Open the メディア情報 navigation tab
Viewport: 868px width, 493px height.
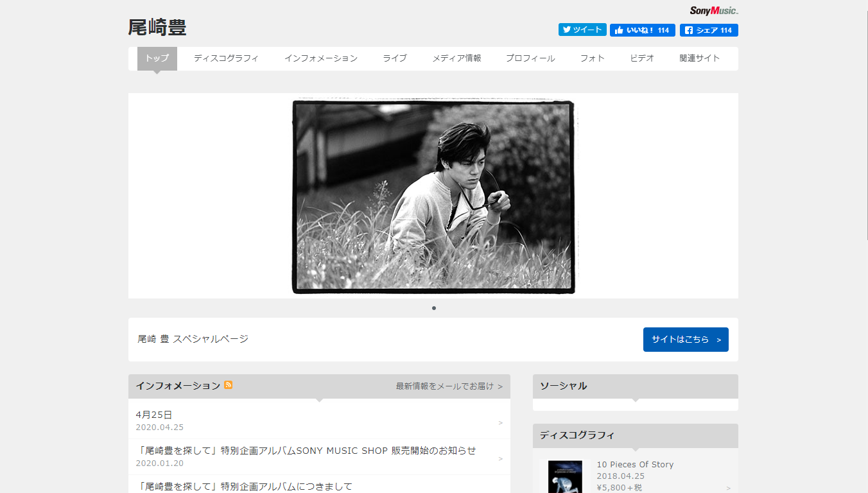456,58
